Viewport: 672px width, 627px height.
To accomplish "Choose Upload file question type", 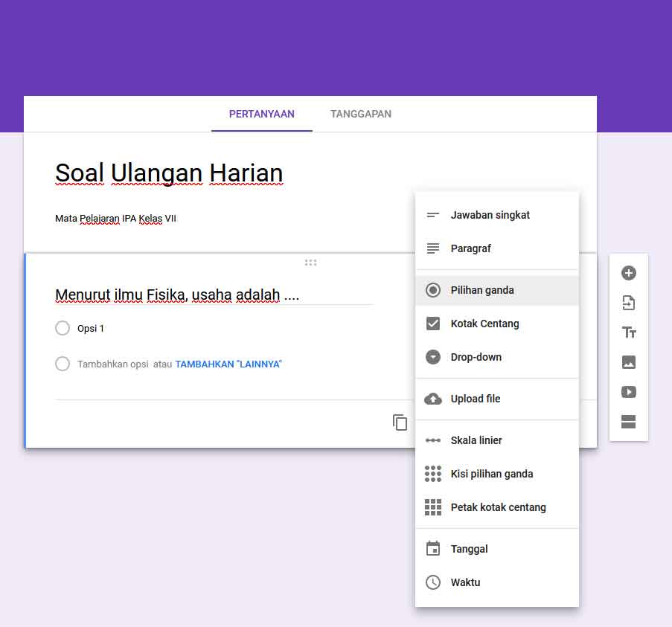I will coord(496,399).
